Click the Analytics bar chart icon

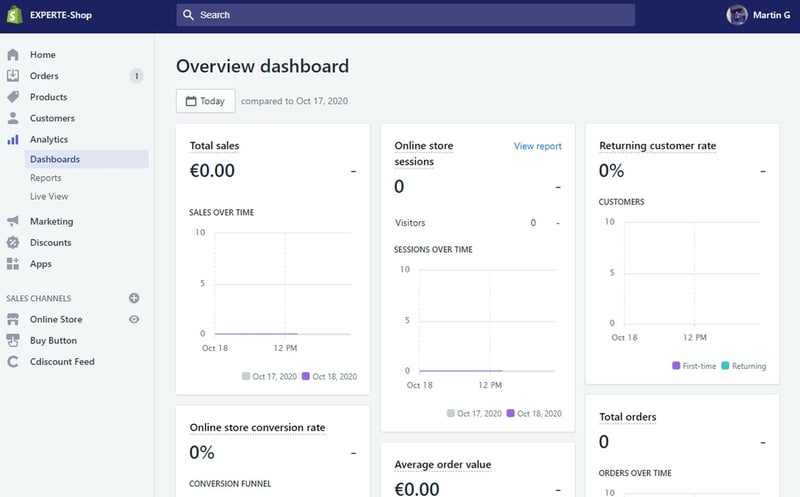pos(13,139)
